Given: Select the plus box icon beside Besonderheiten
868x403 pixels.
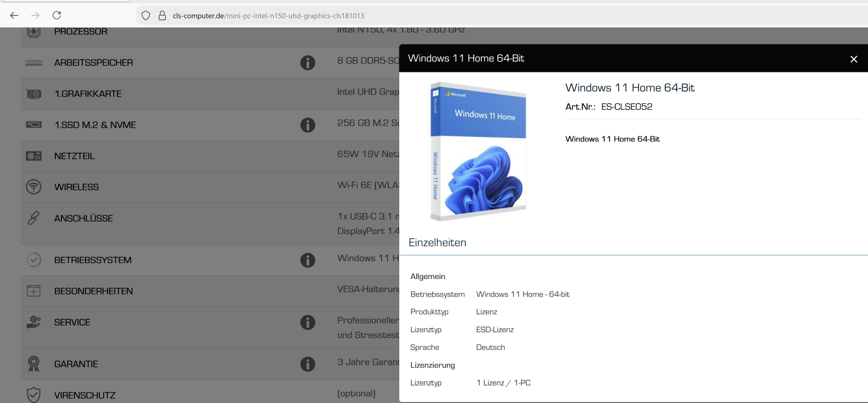Looking at the screenshot, I should (x=34, y=291).
